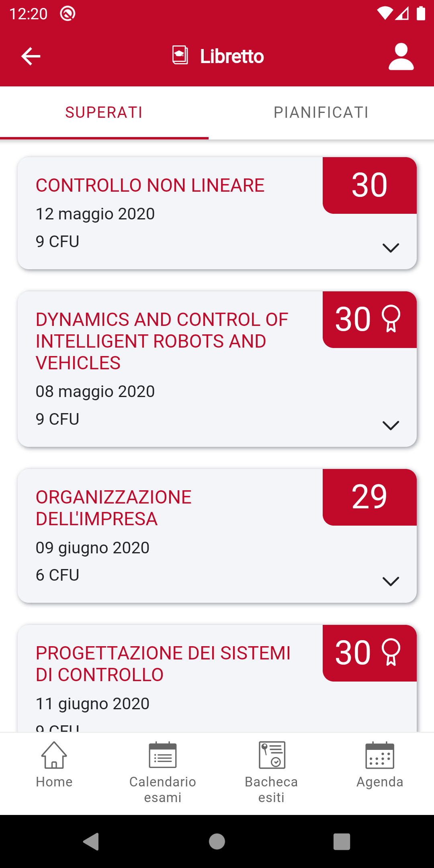
Task: Tap honors ribbon on Dynamics and Control grade
Action: click(391, 319)
